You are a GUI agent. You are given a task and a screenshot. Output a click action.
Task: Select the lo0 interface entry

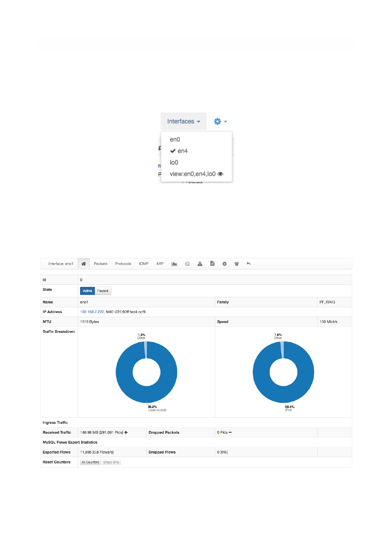tap(174, 162)
